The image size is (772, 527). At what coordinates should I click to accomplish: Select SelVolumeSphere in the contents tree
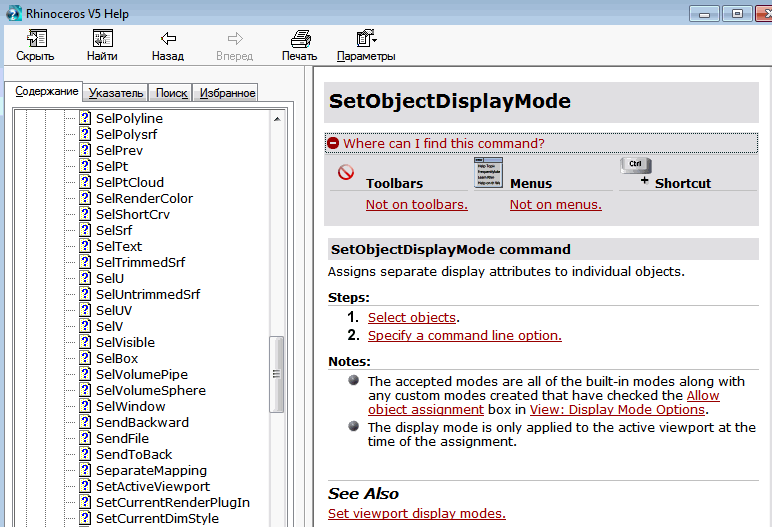(x=151, y=390)
